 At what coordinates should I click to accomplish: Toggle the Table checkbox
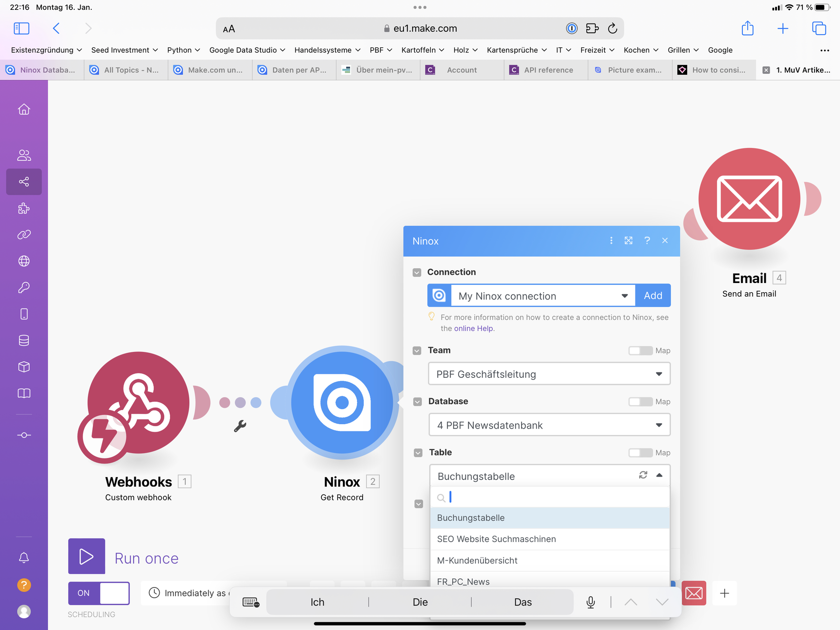click(418, 453)
